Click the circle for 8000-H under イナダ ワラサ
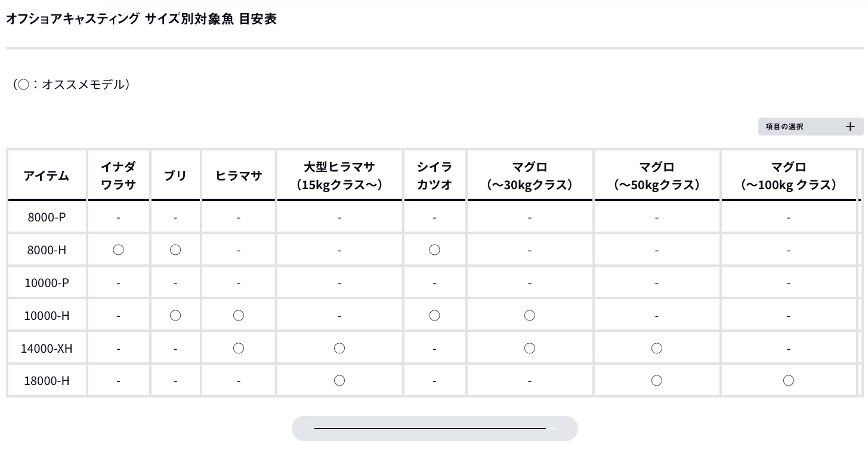 click(x=118, y=250)
